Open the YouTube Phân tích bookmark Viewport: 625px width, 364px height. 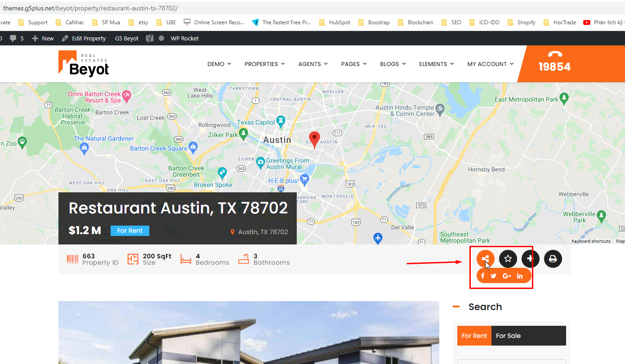603,22
